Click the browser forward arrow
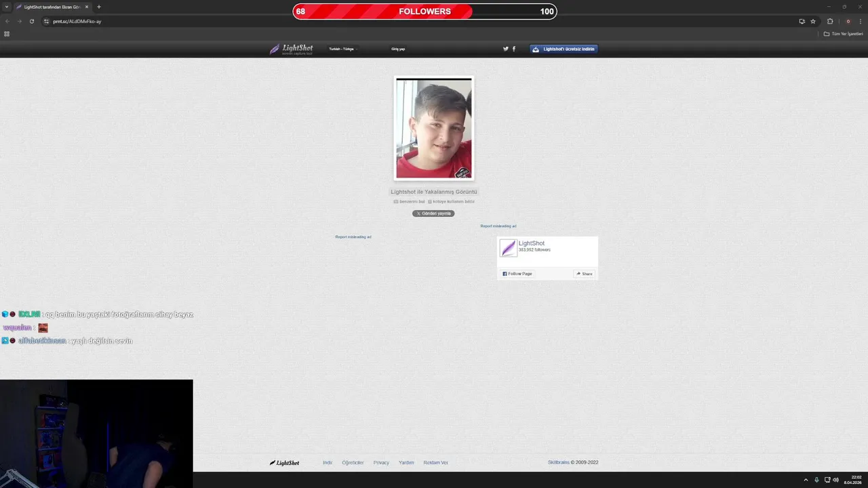 coord(19,21)
